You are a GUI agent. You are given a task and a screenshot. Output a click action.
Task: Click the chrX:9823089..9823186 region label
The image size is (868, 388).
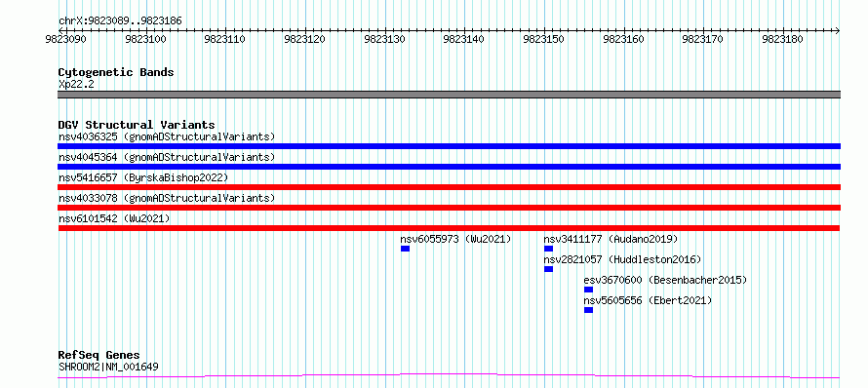120,21
